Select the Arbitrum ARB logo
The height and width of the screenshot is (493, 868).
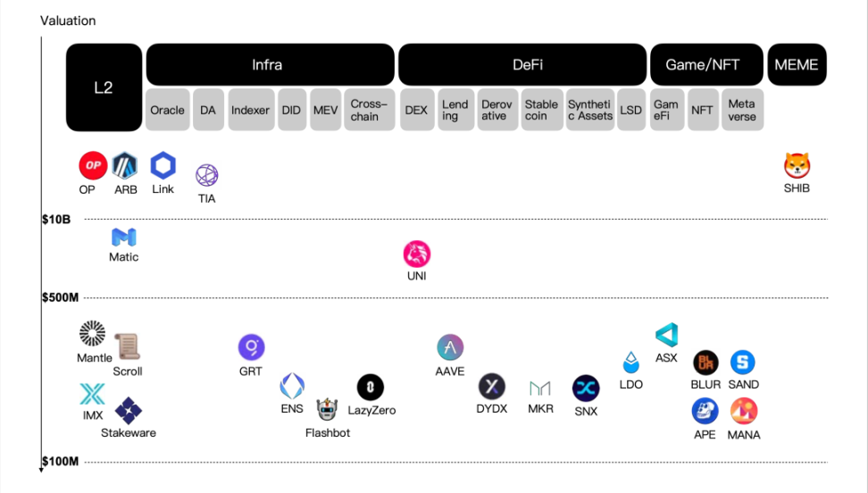[125, 165]
